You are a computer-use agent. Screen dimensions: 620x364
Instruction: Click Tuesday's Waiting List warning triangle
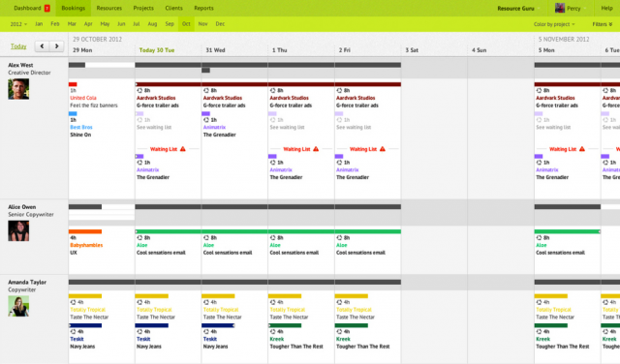183,149
